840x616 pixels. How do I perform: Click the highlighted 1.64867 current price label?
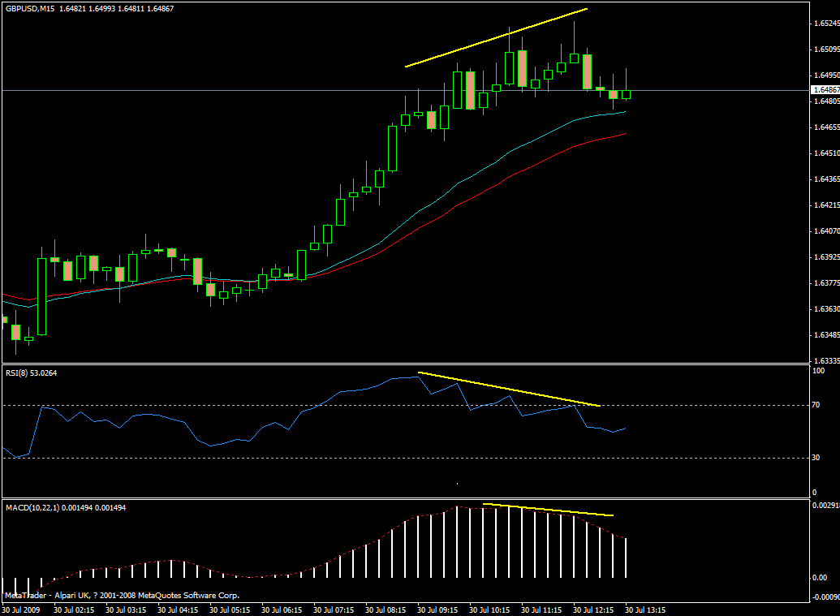826,90
